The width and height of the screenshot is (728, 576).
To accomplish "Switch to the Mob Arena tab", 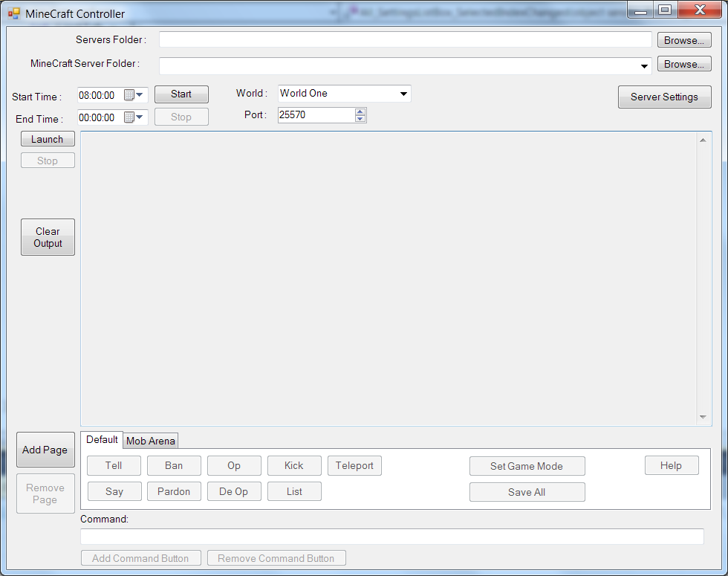I will point(151,441).
